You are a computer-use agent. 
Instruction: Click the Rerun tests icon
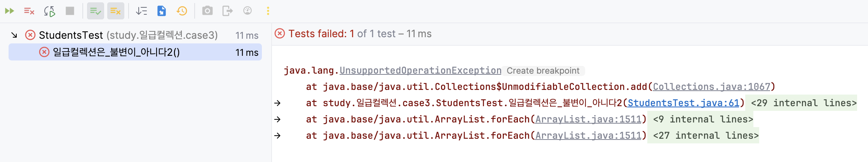tap(9, 11)
